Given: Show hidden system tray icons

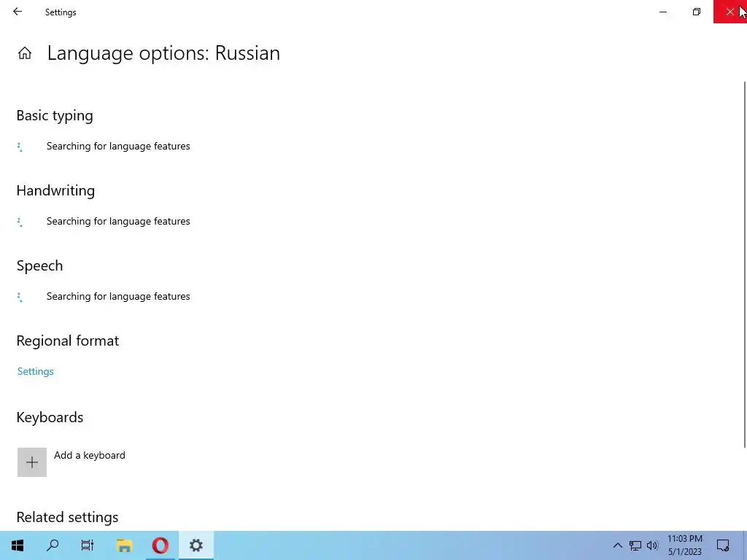Looking at the screenshot, I should [617, 545].
